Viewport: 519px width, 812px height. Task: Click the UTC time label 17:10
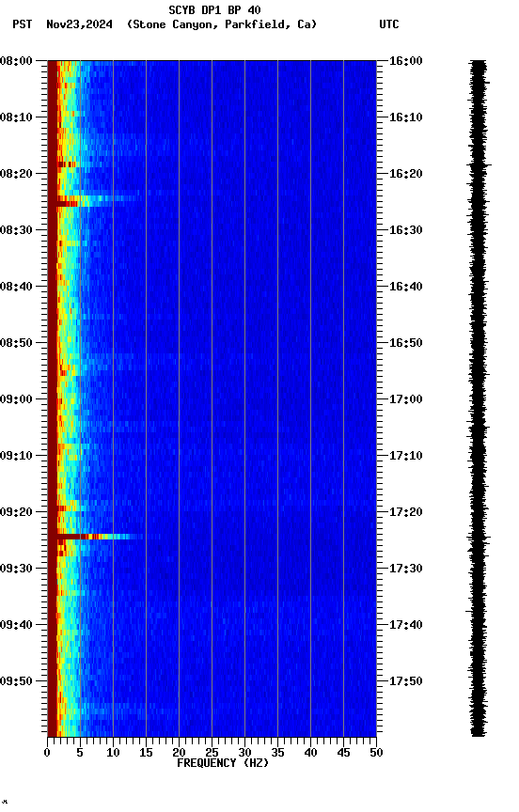(405, 456)
